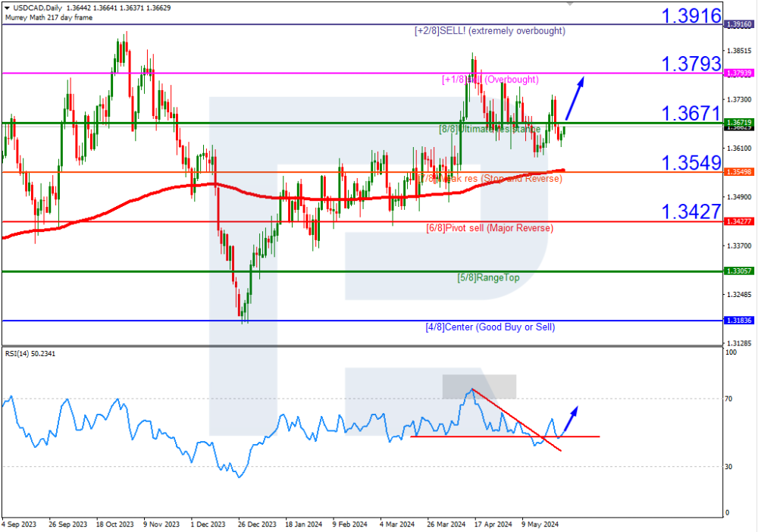
Task: Select the blue 1.31836 price tag
Action: (738, 321)
